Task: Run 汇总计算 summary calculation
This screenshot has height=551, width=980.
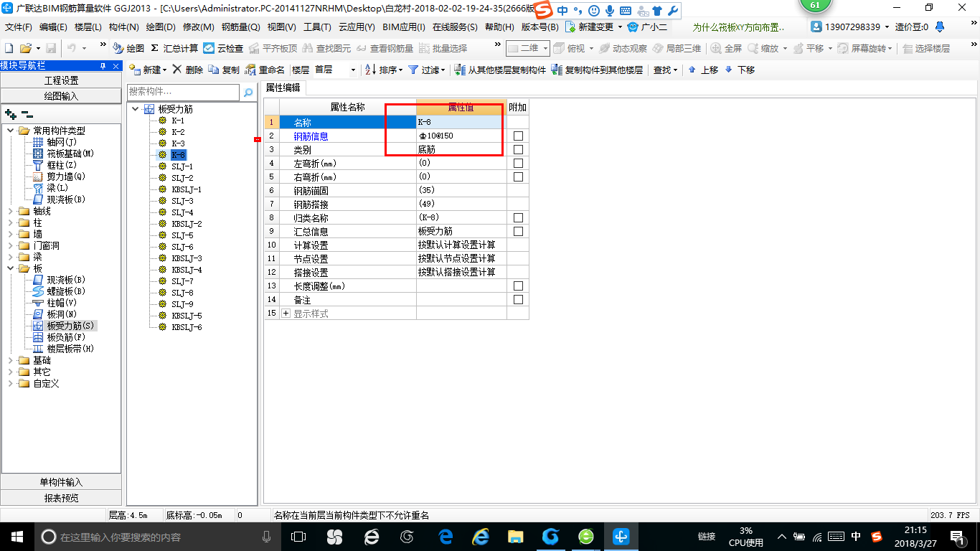Action: point(174,48)
